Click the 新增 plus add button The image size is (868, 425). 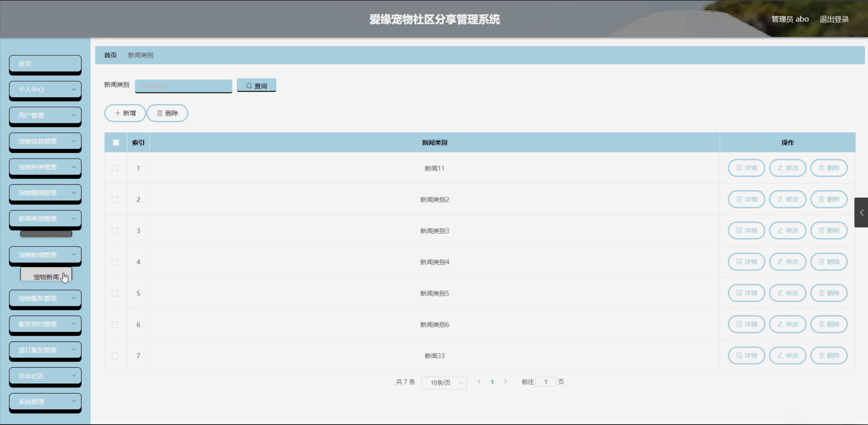click(125, 113)
